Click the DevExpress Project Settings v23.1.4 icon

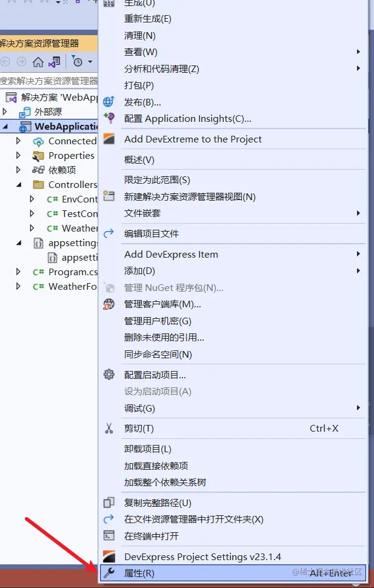(109, 556)
